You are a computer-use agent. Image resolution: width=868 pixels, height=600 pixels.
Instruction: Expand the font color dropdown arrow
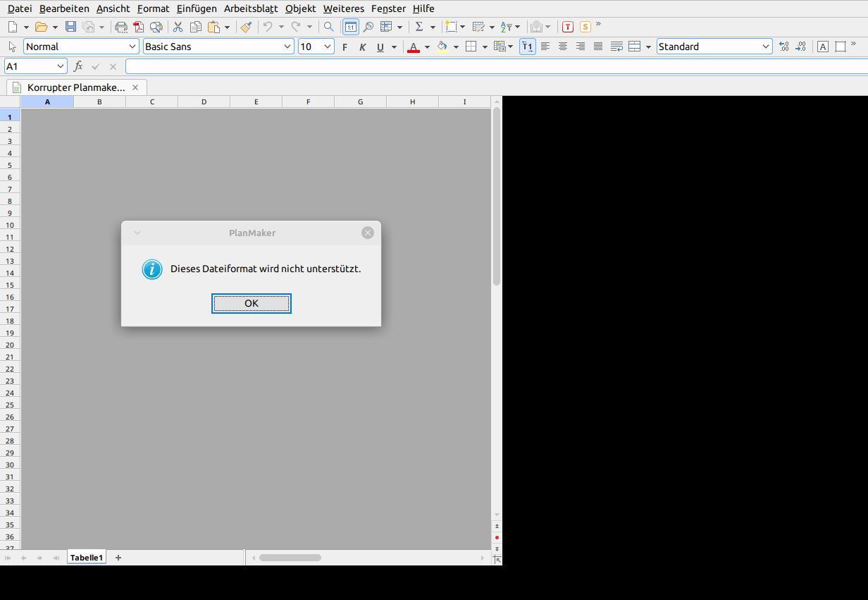pos(427,47)
